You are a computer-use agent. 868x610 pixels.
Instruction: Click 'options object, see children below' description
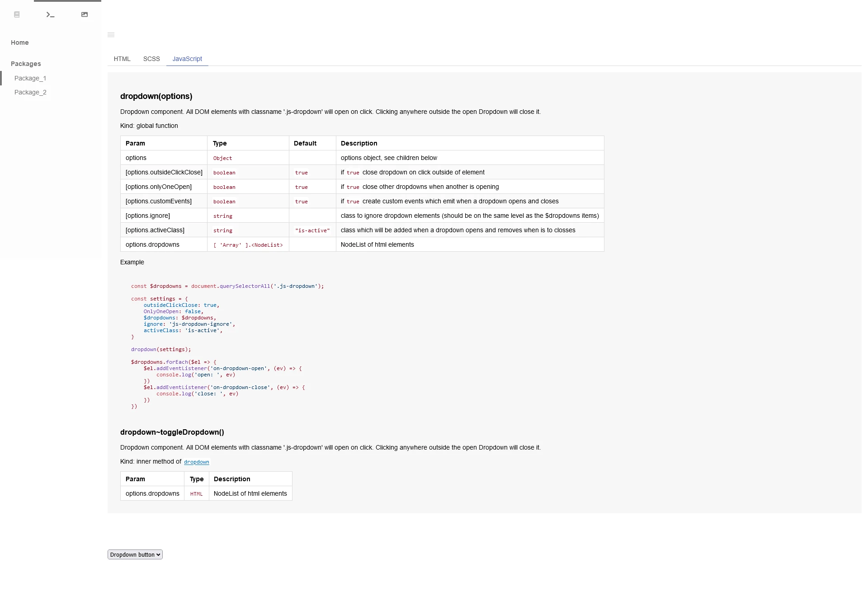[389, 158]
